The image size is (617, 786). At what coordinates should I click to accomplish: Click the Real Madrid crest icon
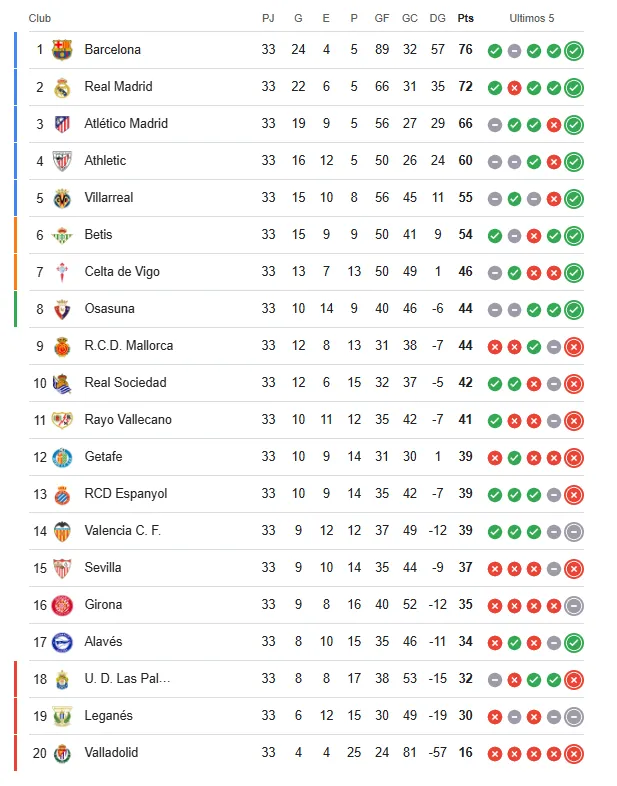click(x=62, y=87)
